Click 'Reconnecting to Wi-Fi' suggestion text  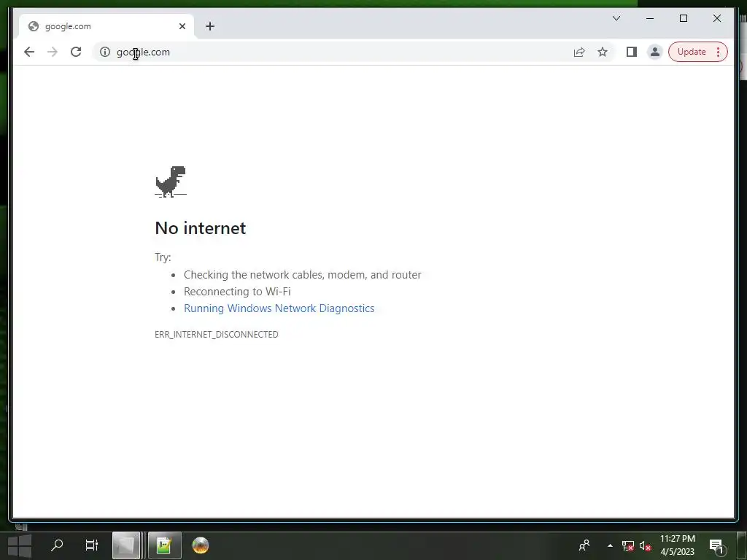click(x=237, y=292)
